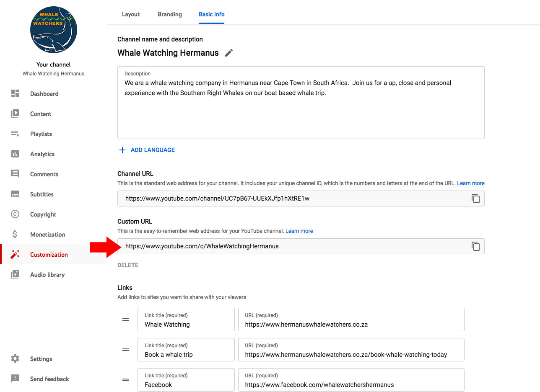Viewport: 540px width, 392px height.
Task: Select Customization menu item
Action: pos(49,255)
